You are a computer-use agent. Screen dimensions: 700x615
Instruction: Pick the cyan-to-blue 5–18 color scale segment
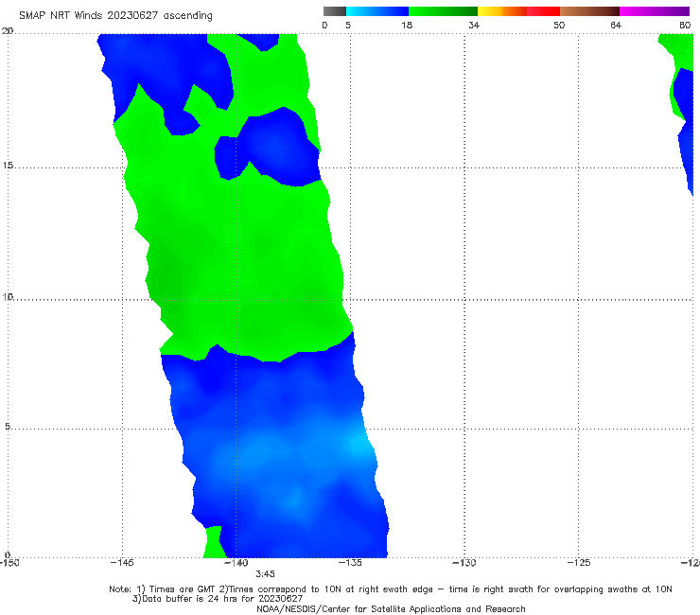point(377,11)
